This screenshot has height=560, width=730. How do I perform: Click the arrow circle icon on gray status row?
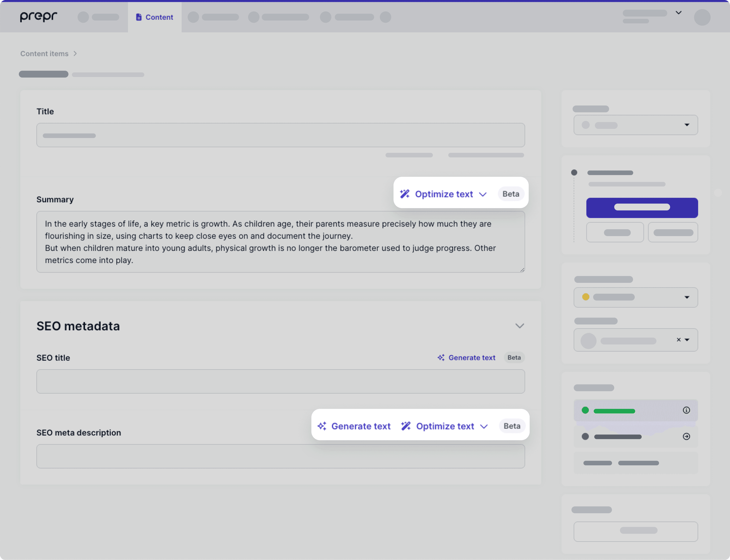tap(686, 436)
